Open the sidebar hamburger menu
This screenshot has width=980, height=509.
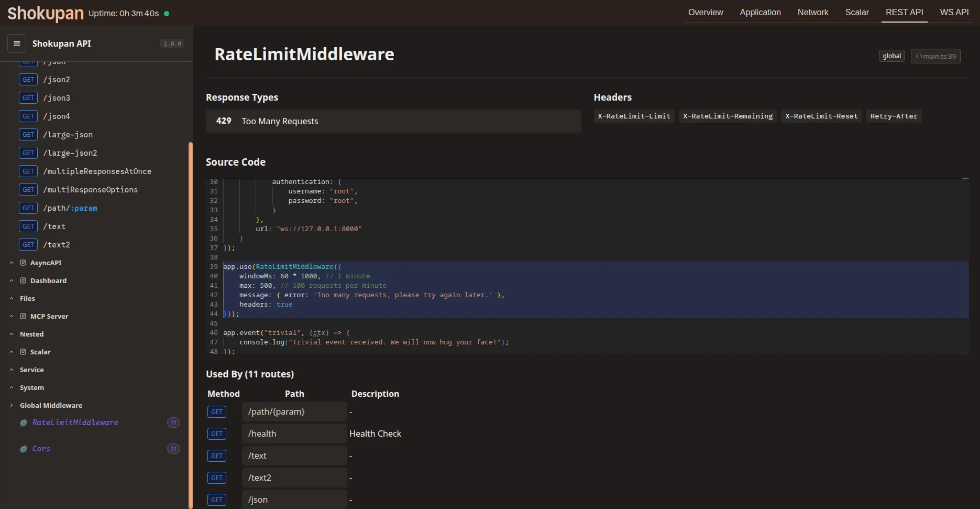pos(16,43)
